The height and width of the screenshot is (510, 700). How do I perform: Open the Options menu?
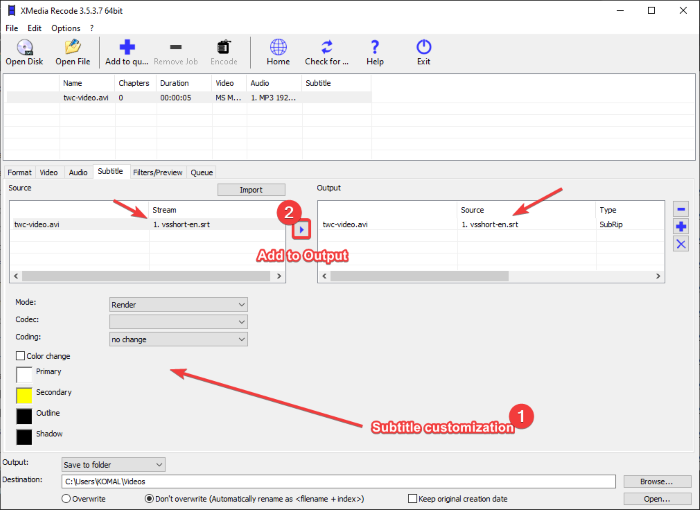(65, 28)
